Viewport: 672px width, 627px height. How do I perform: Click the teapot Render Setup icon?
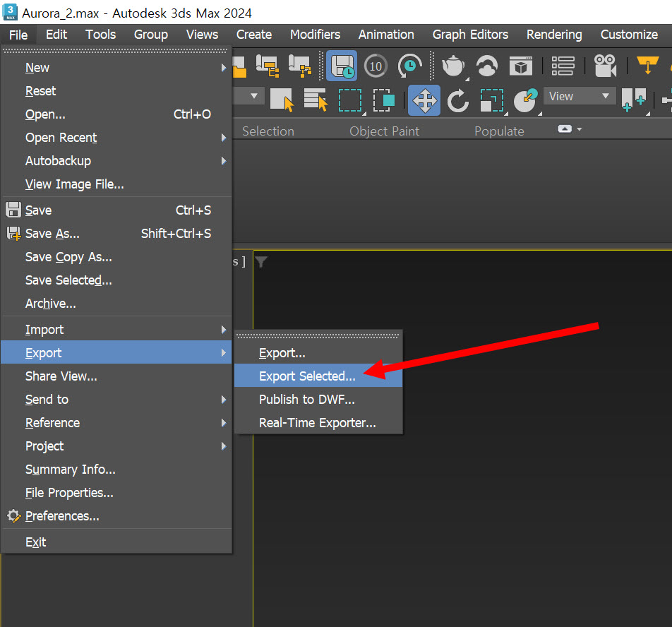coord(453,66)
